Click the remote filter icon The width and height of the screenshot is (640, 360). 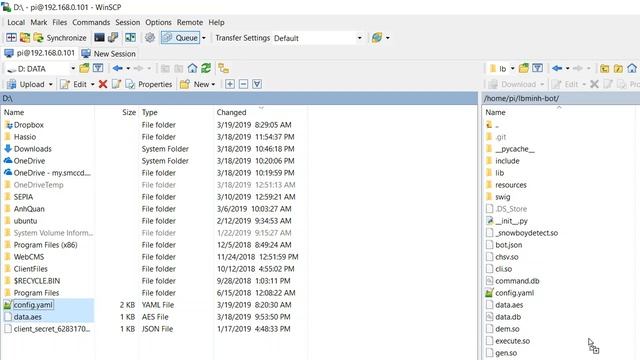(537, 69)
